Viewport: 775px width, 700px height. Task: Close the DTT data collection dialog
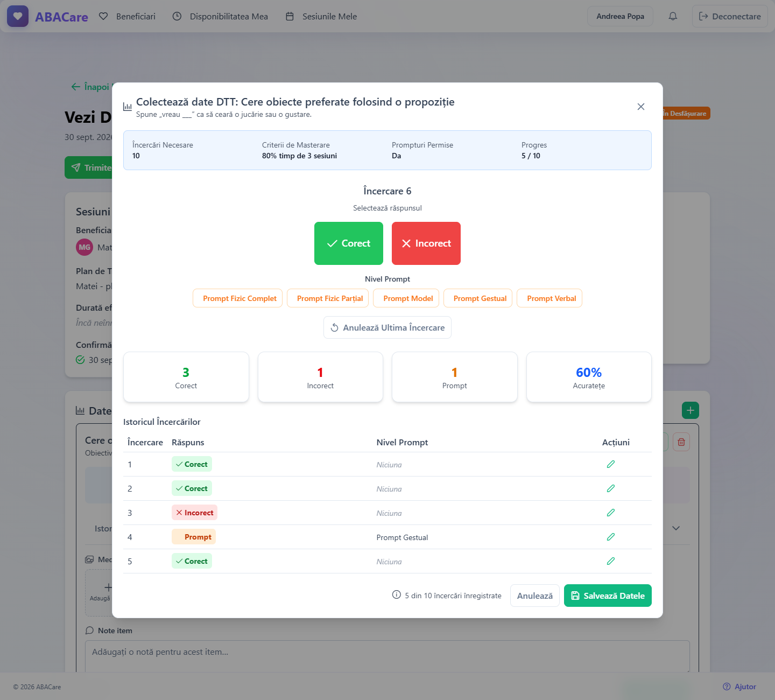640,107
